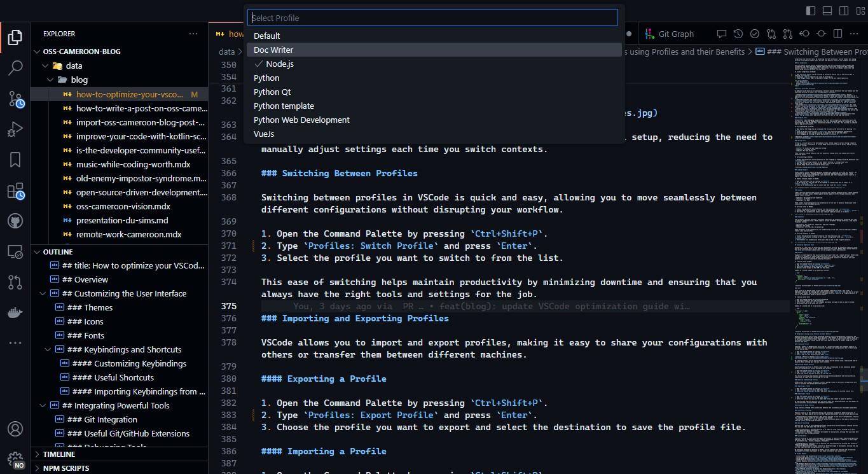Open the Bookmarks view in the activity bar
The width and height of the screenshot is (868, 474).
[x=15, y=160]
